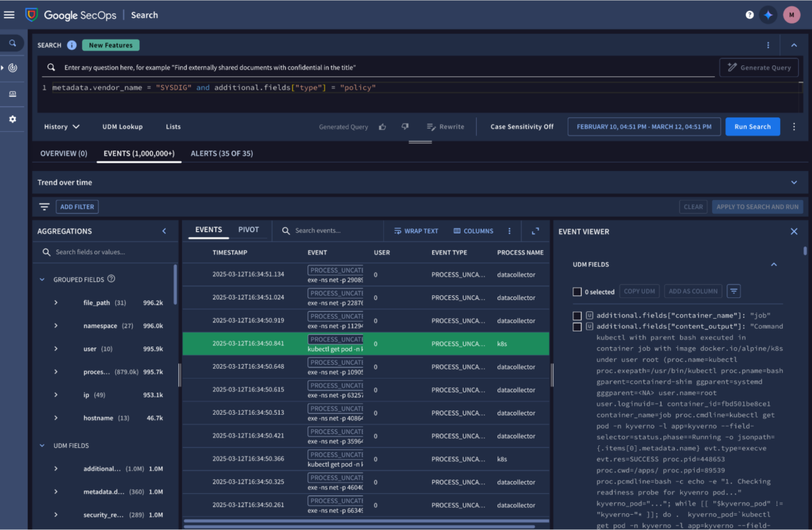This screenshot has width=812, height=530.
Task: Open the help question mark icon
Action: [x=750, y=15]
